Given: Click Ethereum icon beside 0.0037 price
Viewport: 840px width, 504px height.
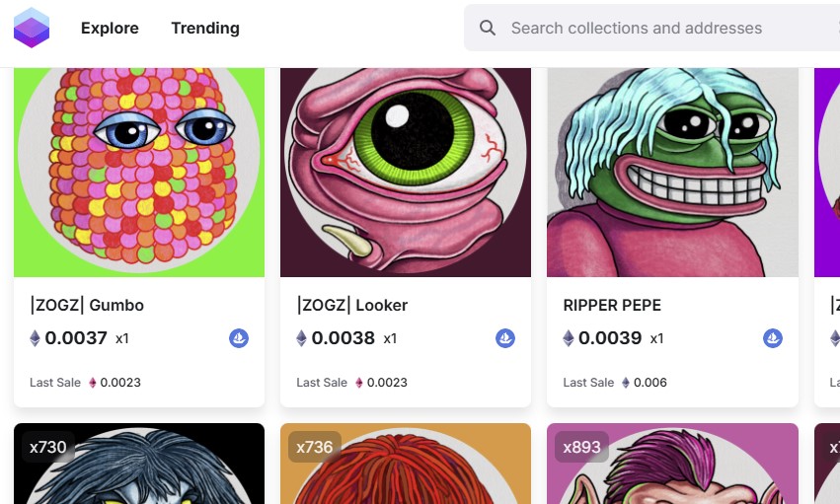Looking at the screenshot, I should coord(35,338).
